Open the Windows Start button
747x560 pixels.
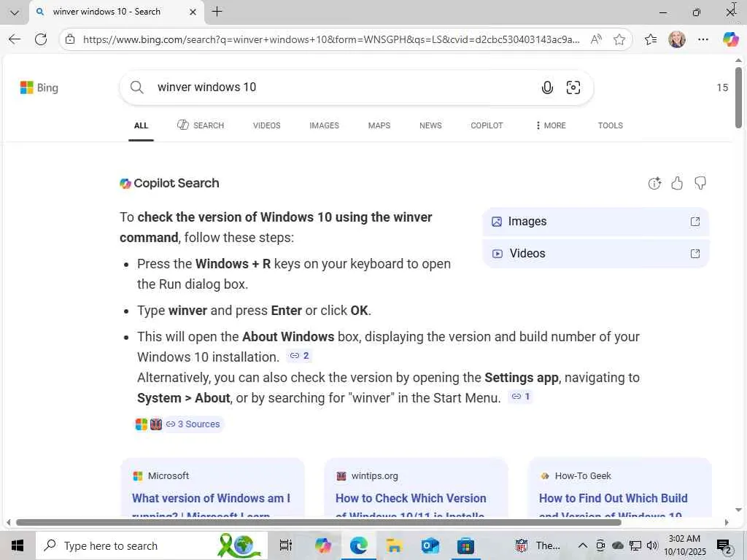click(18, 545)
